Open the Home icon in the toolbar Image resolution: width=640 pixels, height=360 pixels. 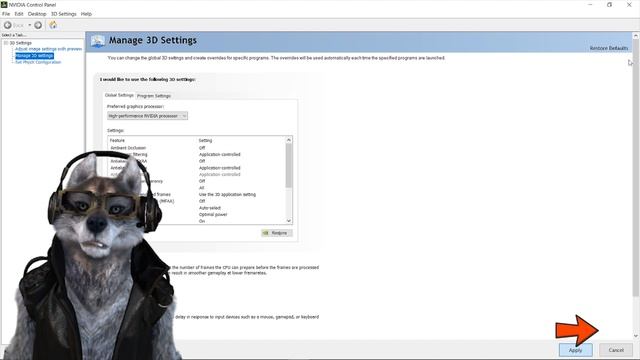point(53,25)
